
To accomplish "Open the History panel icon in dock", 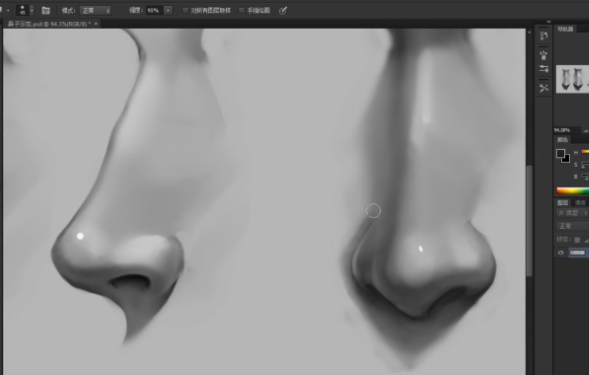I will coord(544,36).
